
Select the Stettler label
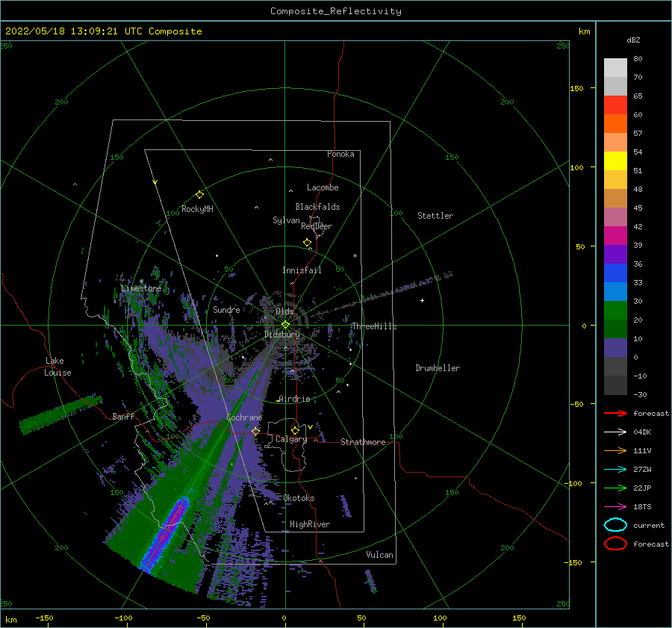435,216
